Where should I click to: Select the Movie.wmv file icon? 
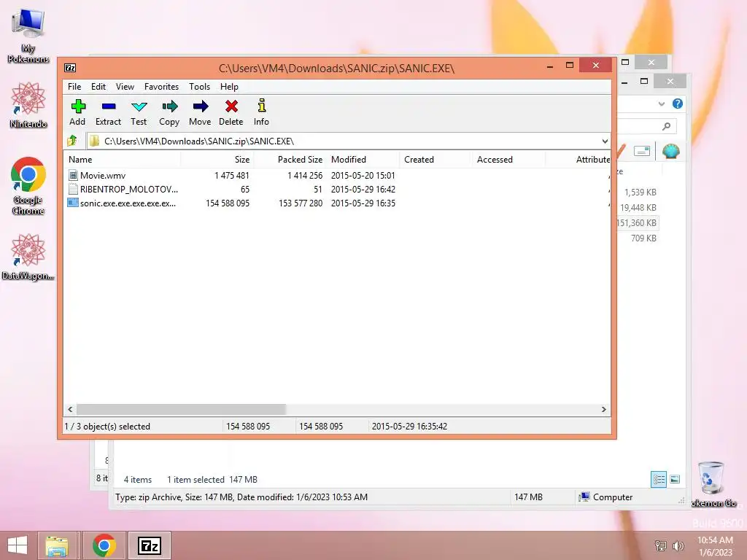73,175
